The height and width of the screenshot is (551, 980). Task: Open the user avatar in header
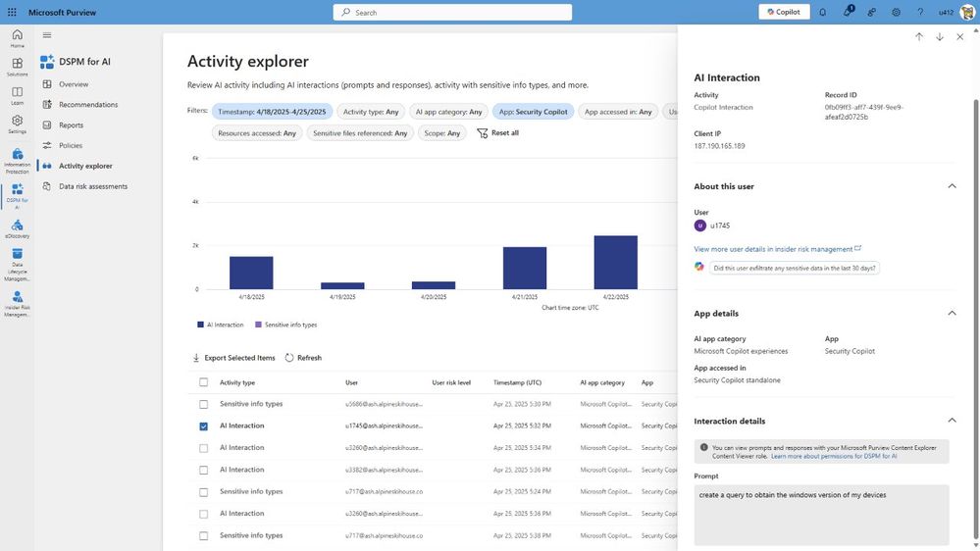click(x=967, y=12)
